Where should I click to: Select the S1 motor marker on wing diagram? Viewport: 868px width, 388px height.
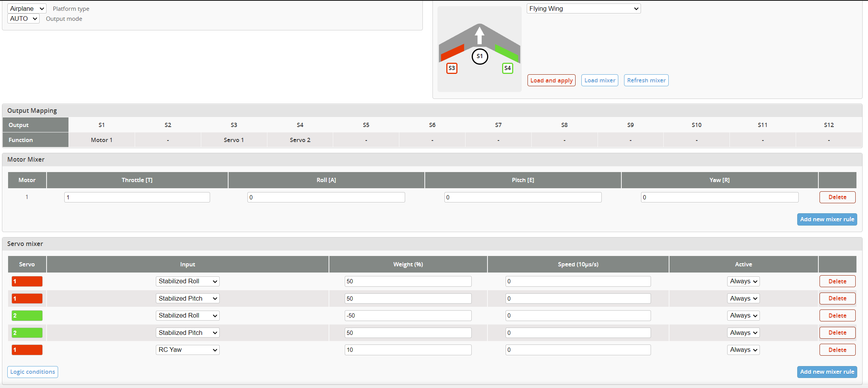pos(479,57)
